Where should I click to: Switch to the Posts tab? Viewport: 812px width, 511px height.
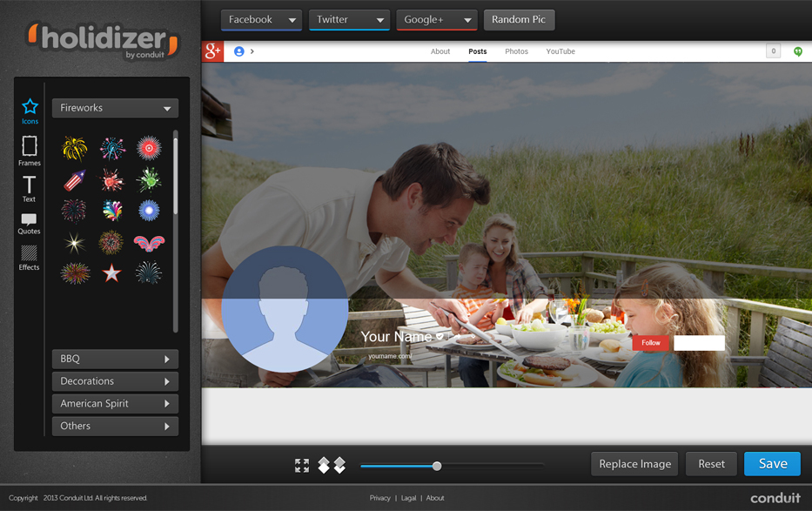478,51
